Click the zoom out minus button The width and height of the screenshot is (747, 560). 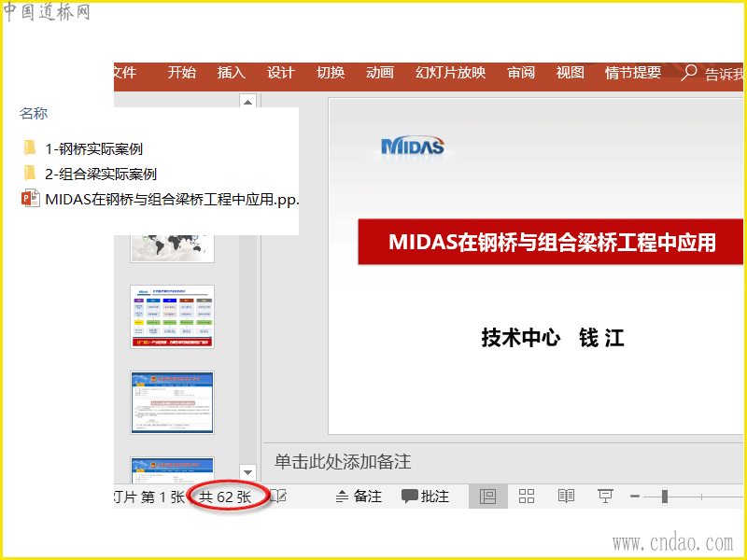(x=635, y=497)
